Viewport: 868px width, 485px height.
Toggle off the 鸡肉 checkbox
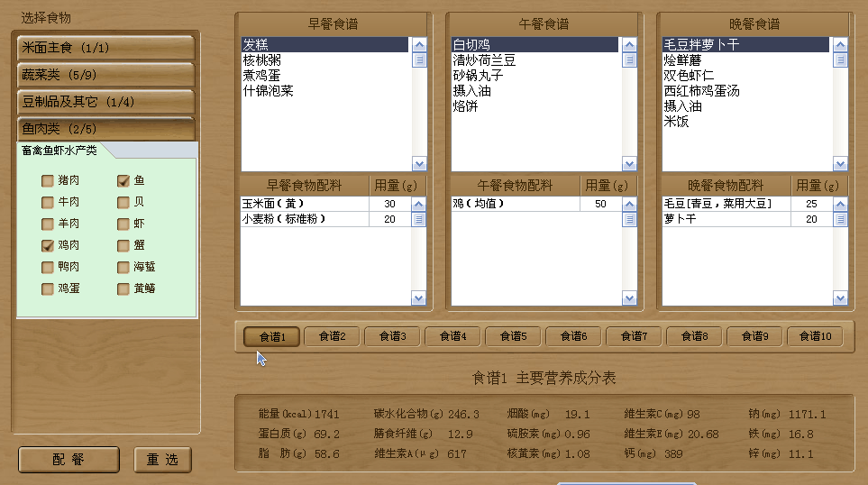(47, 245)
